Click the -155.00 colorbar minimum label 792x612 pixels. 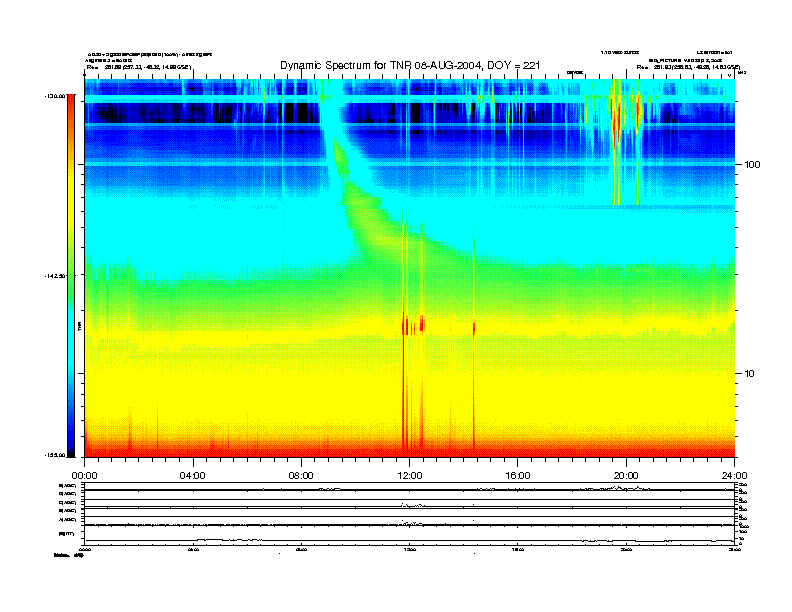tap(55, 455)
